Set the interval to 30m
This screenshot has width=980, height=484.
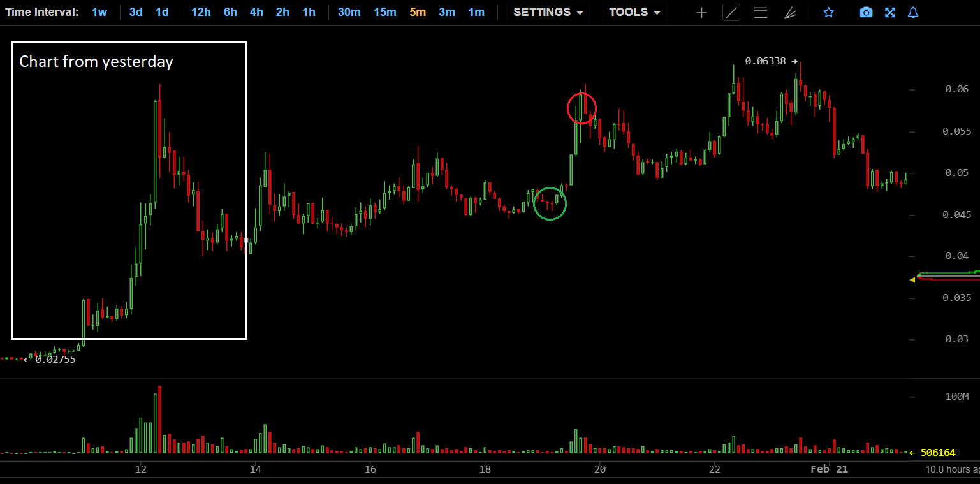349,12
